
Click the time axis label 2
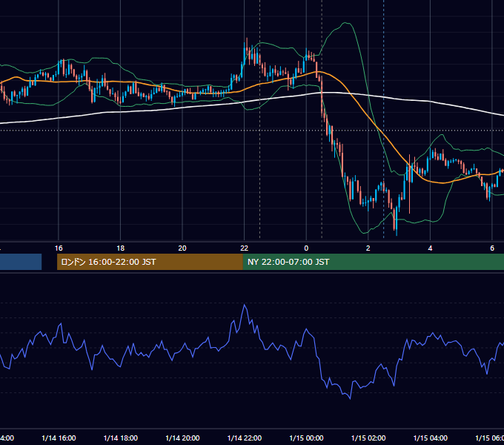click(x=368, y=248)
